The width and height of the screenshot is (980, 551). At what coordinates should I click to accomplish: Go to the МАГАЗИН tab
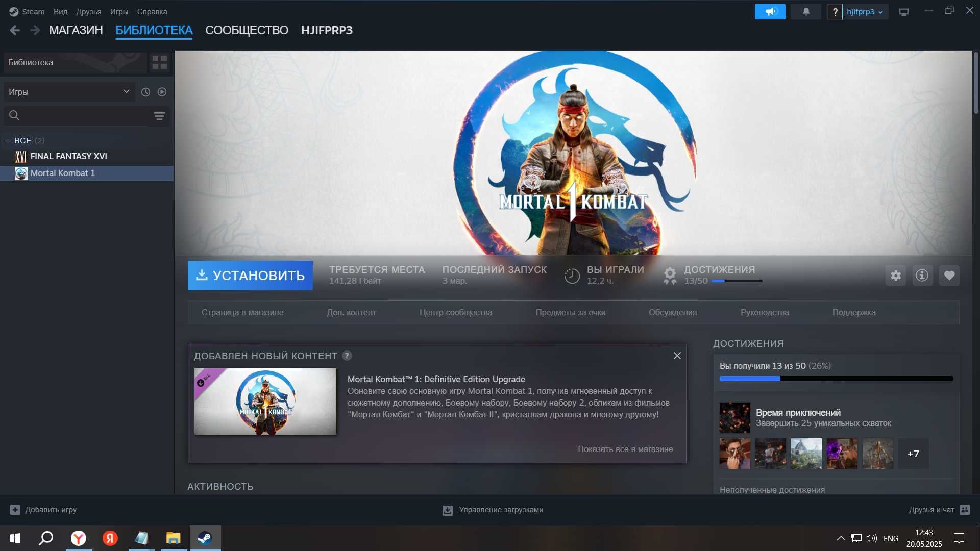coord(76,30)
